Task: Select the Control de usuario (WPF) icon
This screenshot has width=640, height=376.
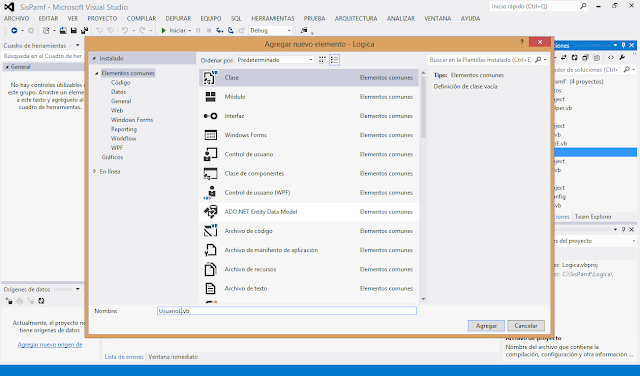Action: 211,193
